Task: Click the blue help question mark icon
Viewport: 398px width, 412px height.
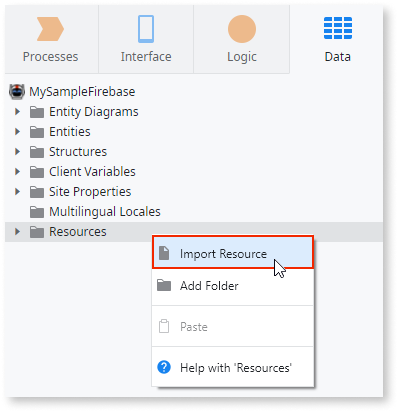Action: pyautogui.click(x=164, y=367)
